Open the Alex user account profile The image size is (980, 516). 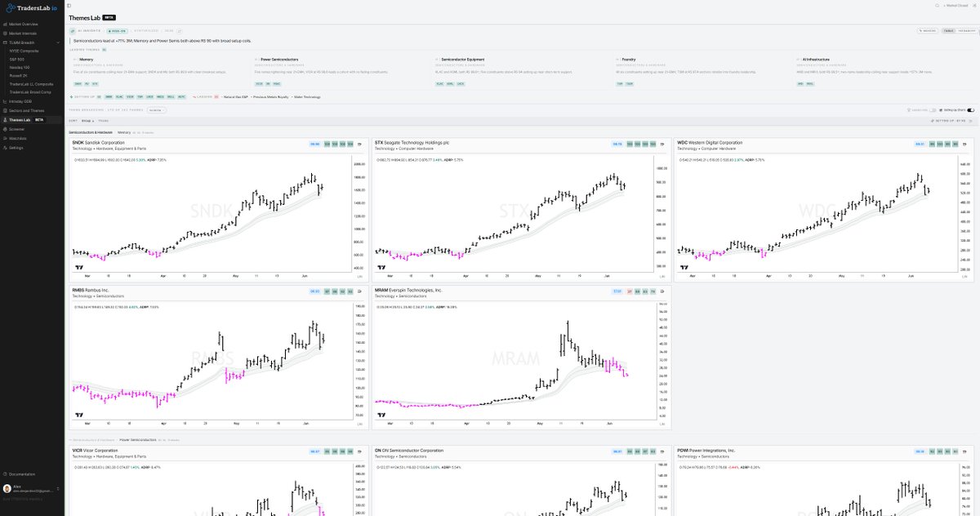pos(31,488)
